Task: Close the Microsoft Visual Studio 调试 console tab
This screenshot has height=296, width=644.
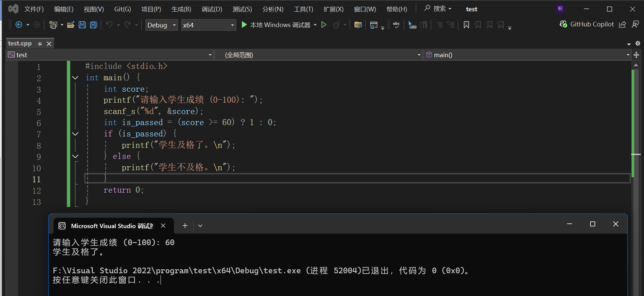Action: pos(163,226)
